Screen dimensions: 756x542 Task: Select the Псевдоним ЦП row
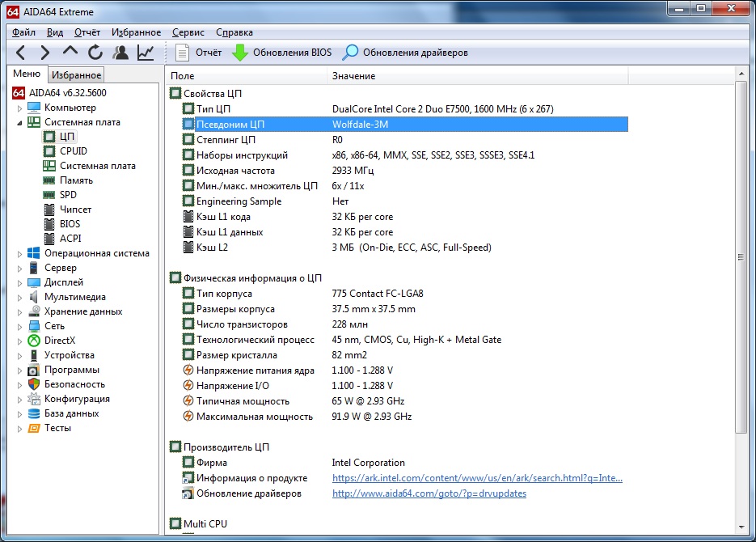(404, 125)
